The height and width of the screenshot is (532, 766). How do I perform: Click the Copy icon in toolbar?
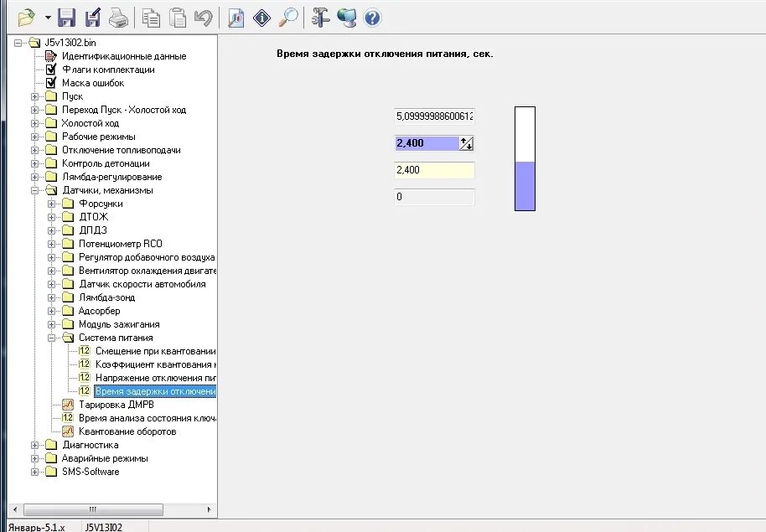coord(151,18)
